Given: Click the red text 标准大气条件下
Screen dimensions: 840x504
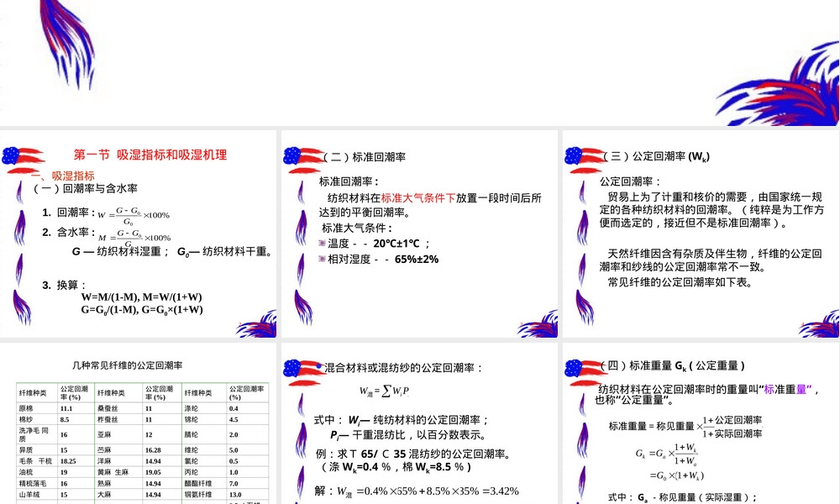Looking at the screenshot, I should (x=417, y=198).
